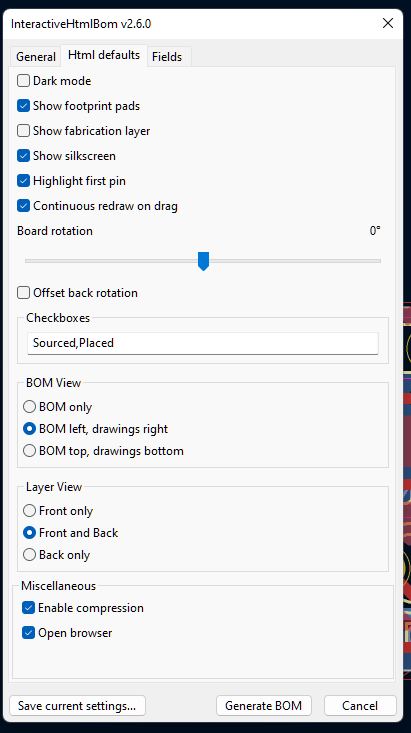Focus the Checkboxes text field
This screenshot has height=733, width=411.
pos(203,343)
